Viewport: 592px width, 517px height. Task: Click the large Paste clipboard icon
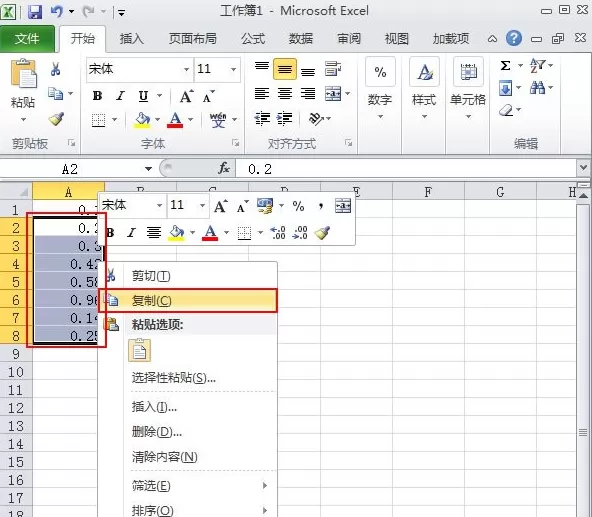pos(23,74)
